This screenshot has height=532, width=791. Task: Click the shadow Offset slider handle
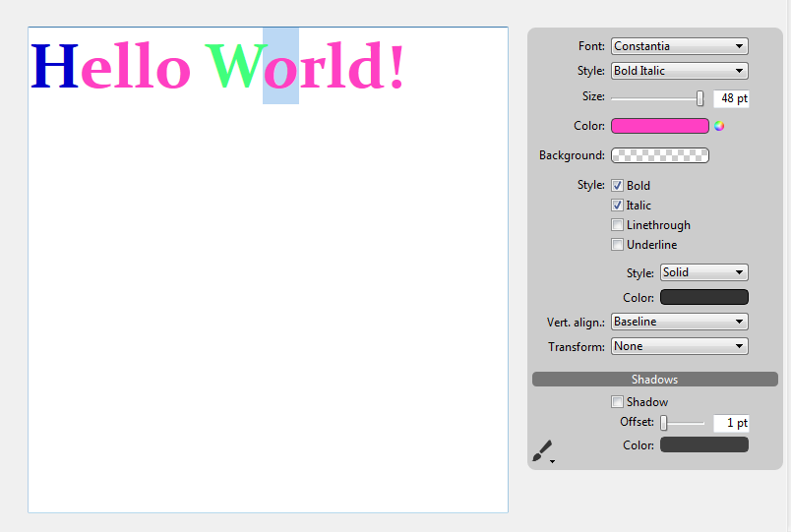point(664,423)
